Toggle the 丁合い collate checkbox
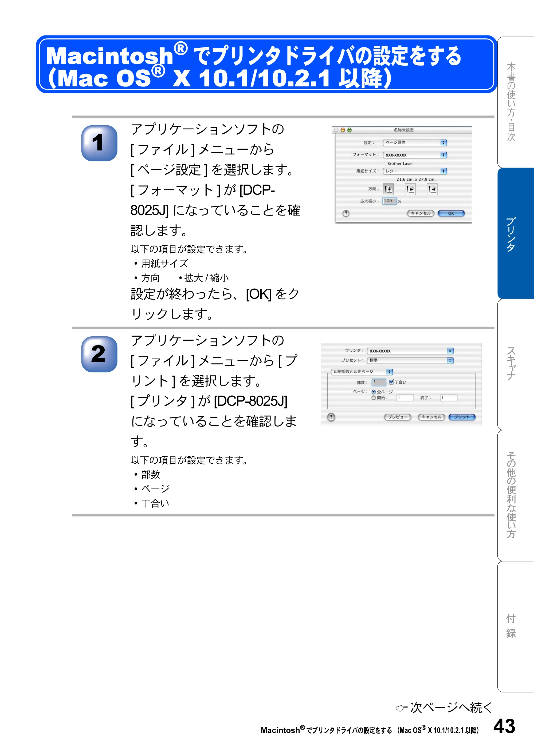This screenshot has height=756, width=534. [x=391, y=382]
